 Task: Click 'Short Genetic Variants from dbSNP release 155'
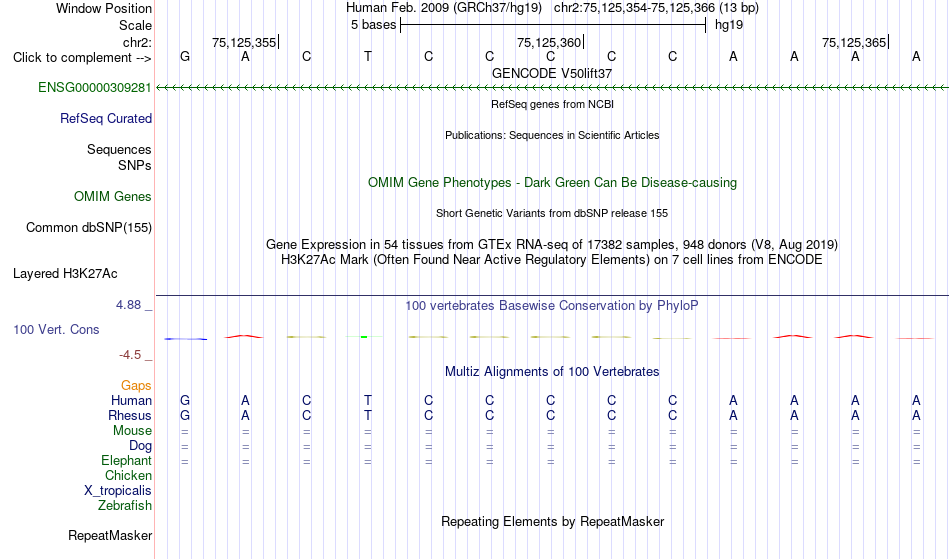tap(552, 213)
